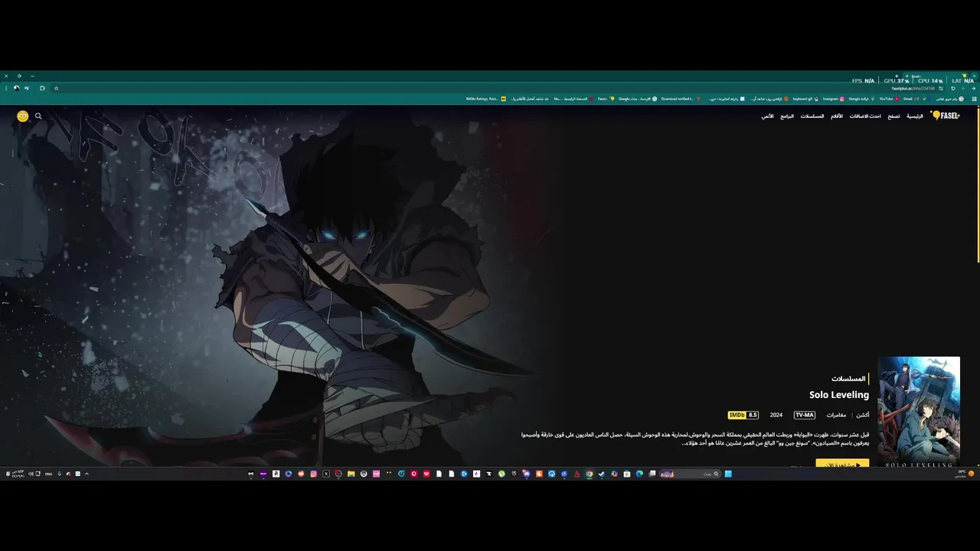The width and height of the screenshot is (980, 551).
Task: Switch the ENG input language indicator
Action: [48, 474]
